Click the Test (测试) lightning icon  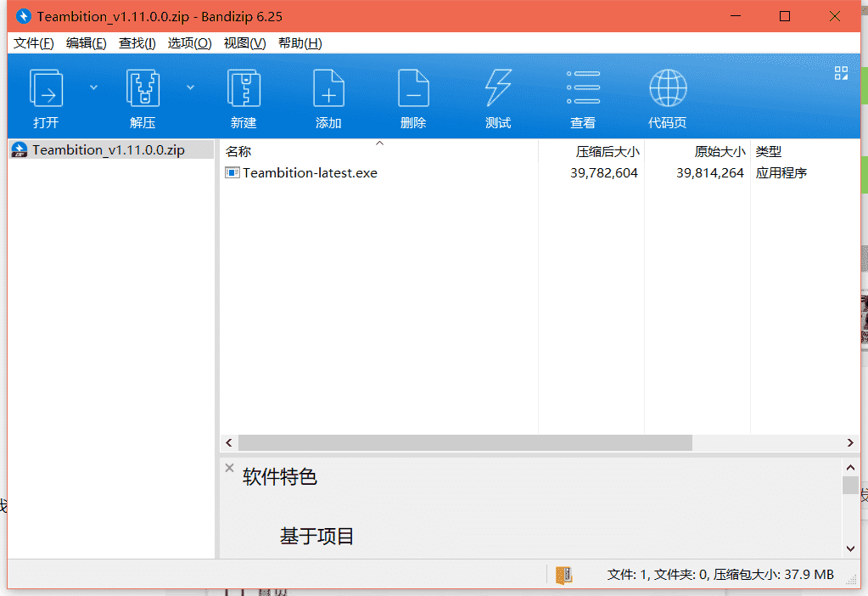click(498, 87)
